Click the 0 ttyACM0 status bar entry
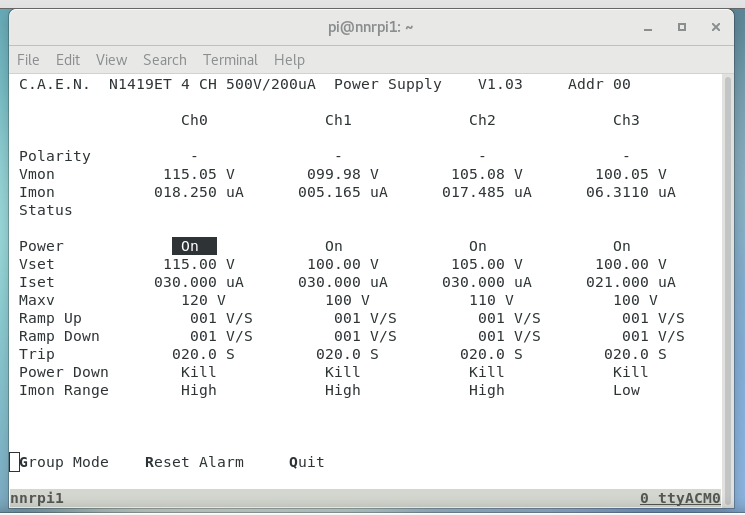The width and height of the screenshot is (745, 515). coord(680,498)
